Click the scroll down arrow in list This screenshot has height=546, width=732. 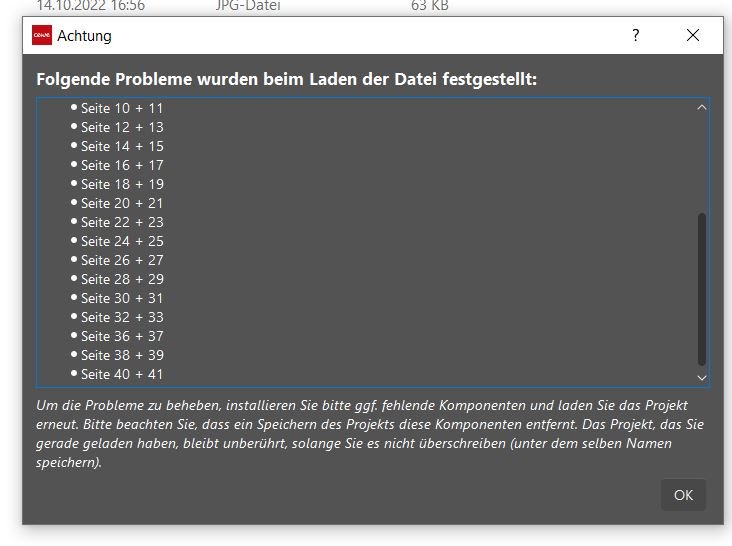(x=701, y=378)
